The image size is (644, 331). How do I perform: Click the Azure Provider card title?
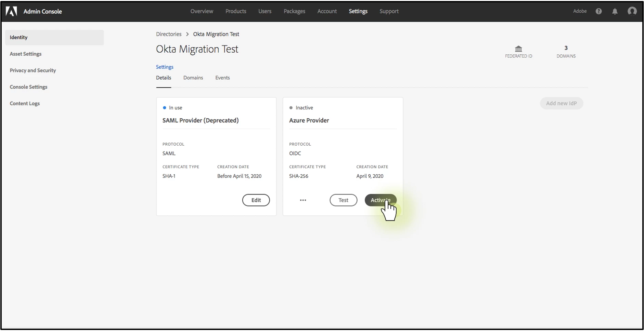(x=309, y=121)
